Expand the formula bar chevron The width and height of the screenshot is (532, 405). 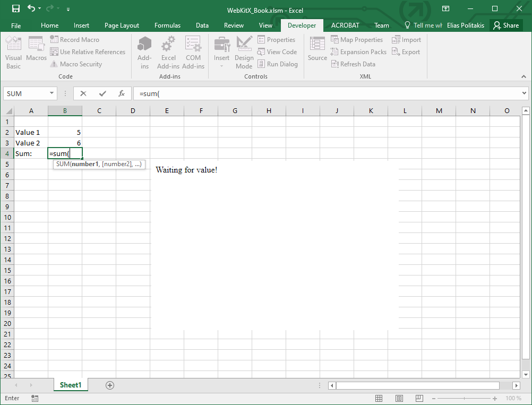524,93
